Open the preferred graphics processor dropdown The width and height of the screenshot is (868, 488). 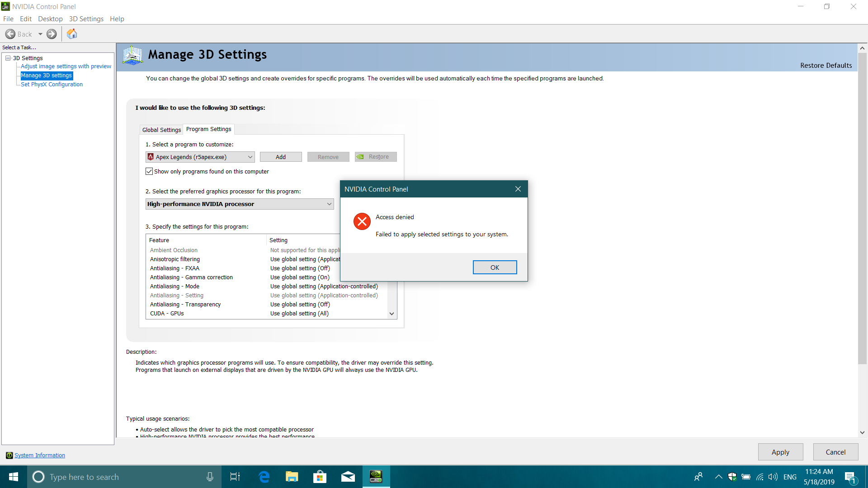tap(240, 204)
